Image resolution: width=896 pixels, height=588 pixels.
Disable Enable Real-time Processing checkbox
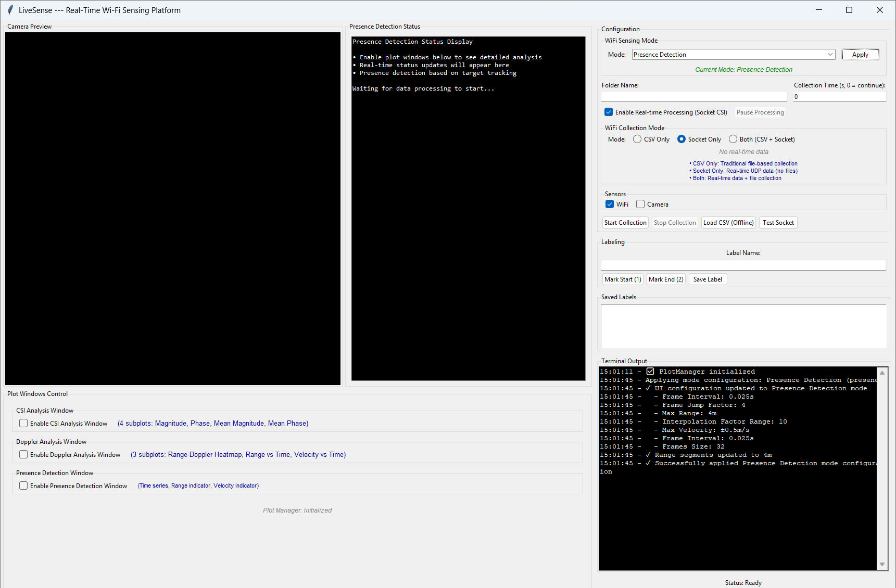[609, 112]
